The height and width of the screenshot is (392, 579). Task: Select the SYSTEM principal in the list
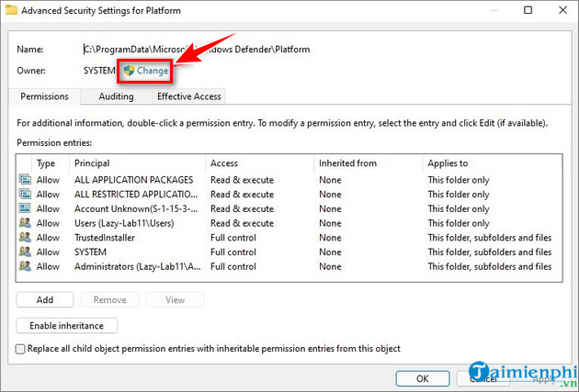[90, 252]
